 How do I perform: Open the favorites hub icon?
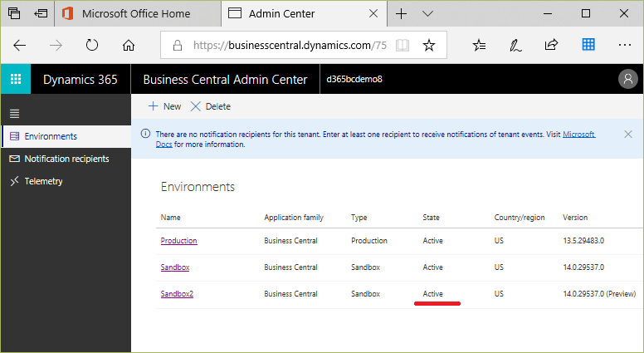[479, 45]
